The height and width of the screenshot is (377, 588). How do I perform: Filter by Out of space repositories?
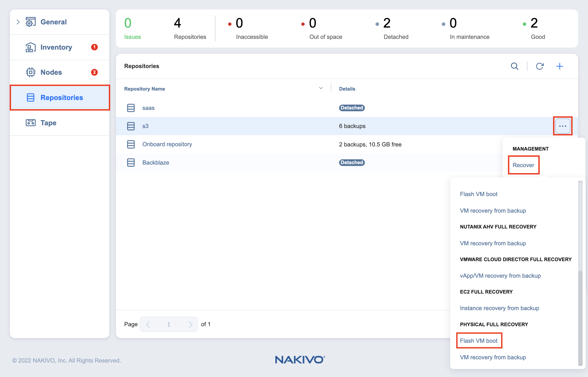pos(322,29)
